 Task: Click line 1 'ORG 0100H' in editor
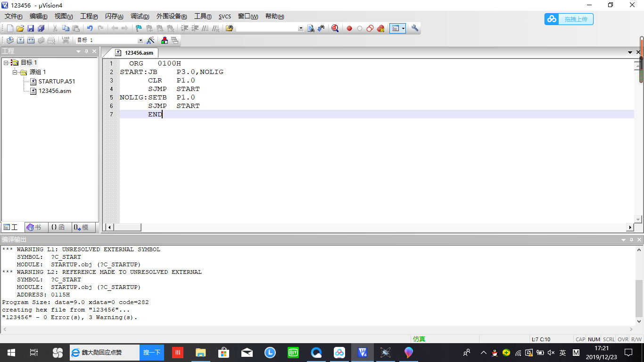155,64
